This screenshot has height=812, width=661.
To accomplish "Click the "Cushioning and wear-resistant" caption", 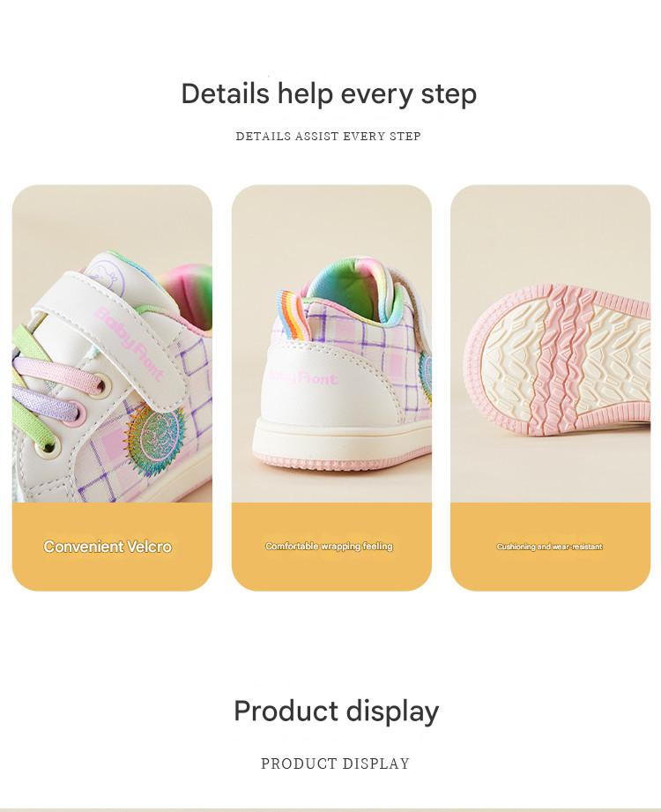I will point(550,547).
